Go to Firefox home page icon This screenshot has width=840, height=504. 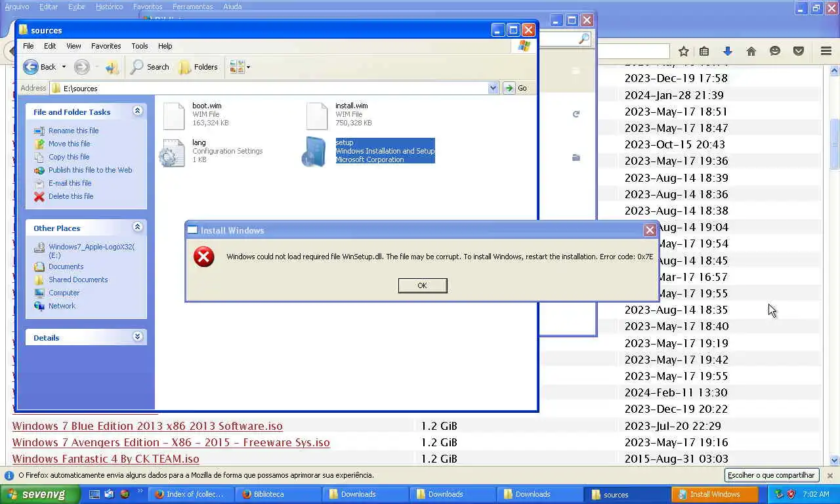[x=751, y=51]
